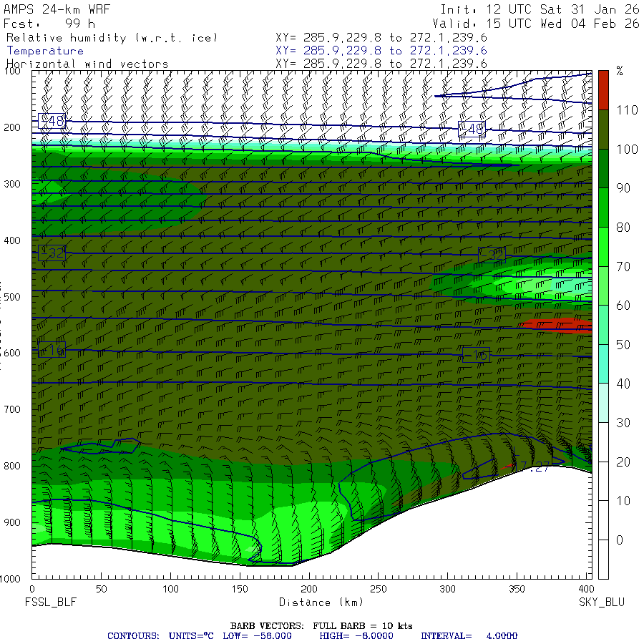Click the "400" distance axis tick label

(x=585, y=589)
